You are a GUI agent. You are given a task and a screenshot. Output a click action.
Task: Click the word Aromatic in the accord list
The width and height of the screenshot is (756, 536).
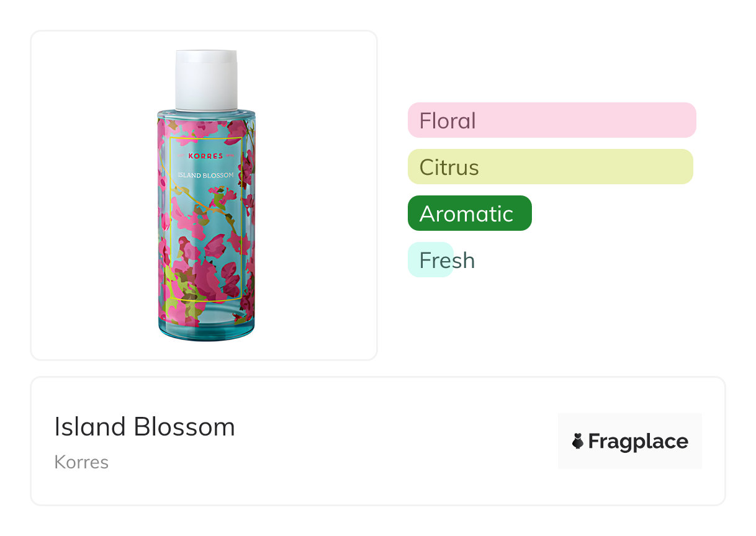pos(466,214)
